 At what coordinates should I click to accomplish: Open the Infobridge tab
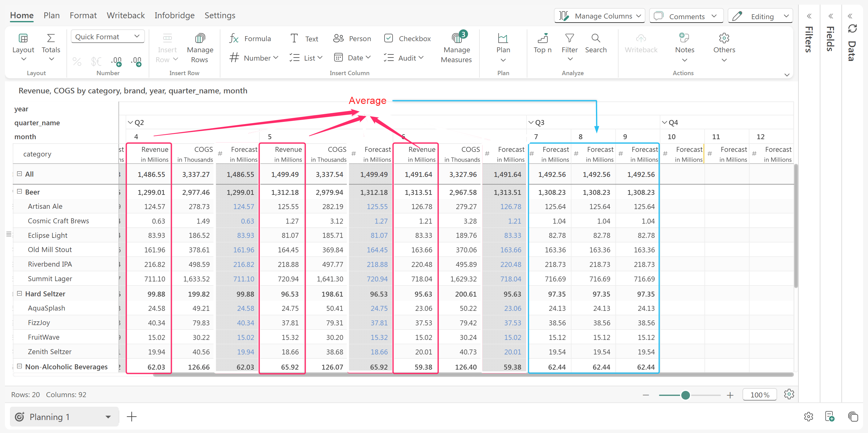point(174,15)
